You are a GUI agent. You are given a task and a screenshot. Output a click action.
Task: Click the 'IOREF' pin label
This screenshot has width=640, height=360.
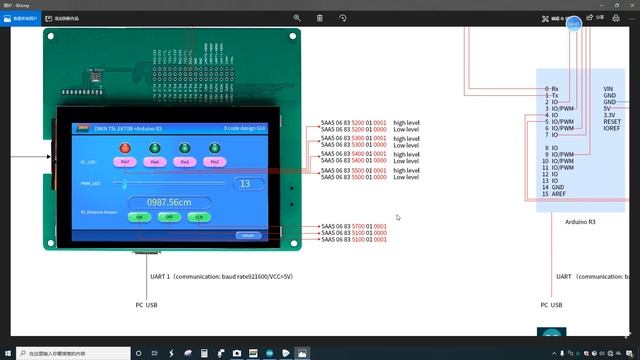611,128
